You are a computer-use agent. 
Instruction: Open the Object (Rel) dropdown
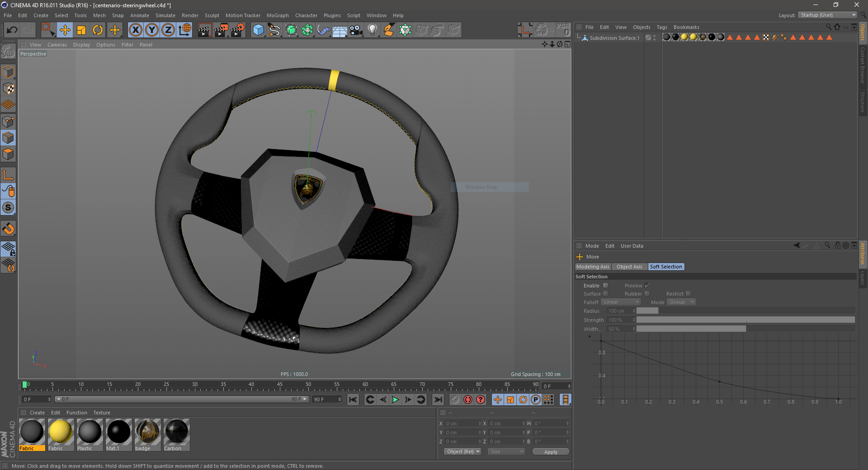tap(463, 451)
